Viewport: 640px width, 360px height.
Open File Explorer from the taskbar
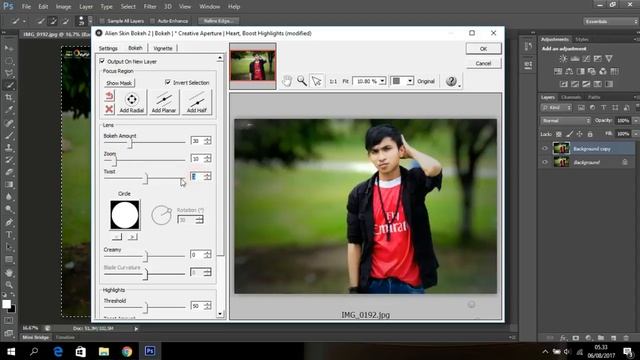104,351
